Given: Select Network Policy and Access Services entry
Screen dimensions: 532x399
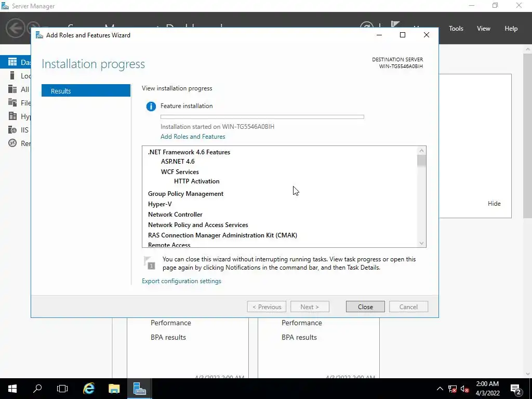Looking at the screenshot, I should point(198,225).
